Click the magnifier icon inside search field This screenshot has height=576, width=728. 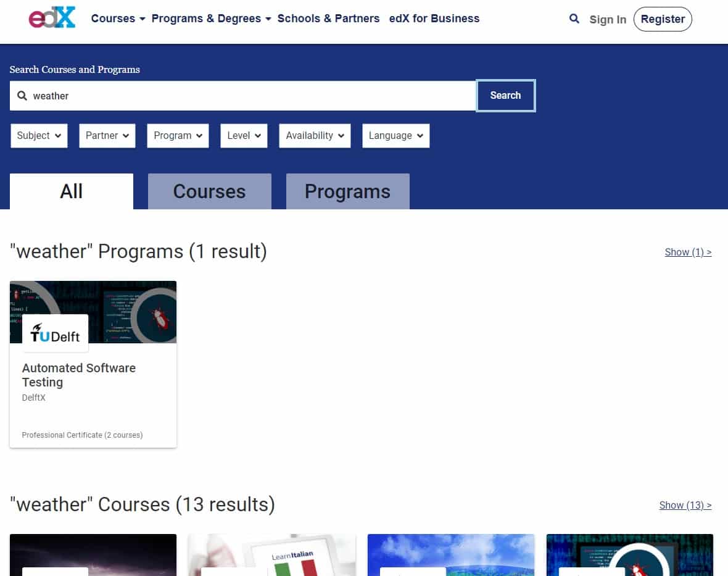click(x=22, y=96)
